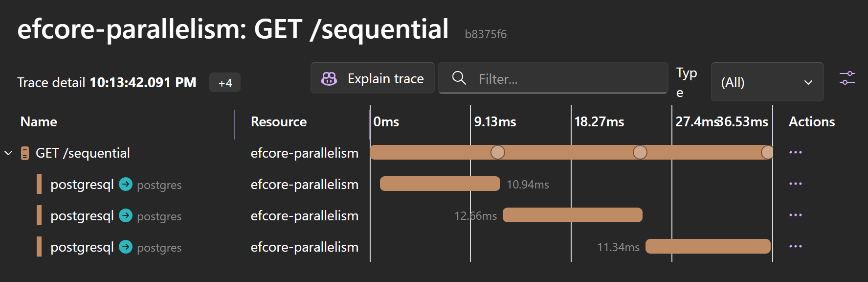This screenshot has height=282, width=868.
Task: Click arrow icon on the 10.94ms postgresql row
Action: (126, 184)
